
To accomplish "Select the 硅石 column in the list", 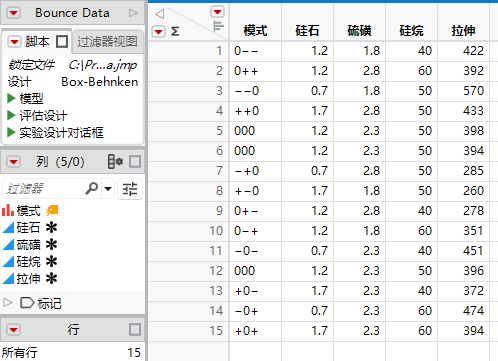I will click(29, 228).
